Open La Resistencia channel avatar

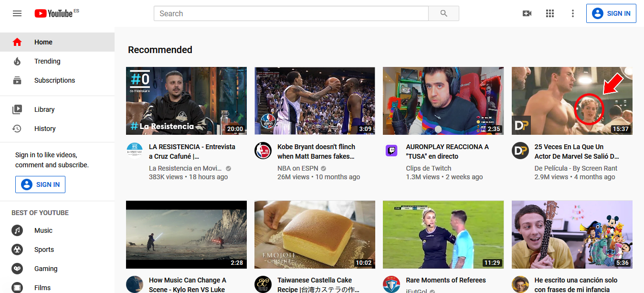coord(135,151)
